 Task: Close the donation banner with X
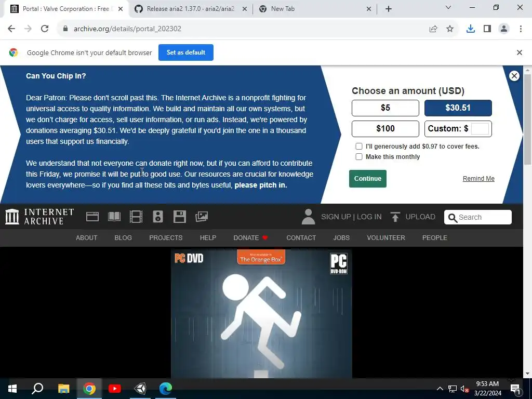514,76
